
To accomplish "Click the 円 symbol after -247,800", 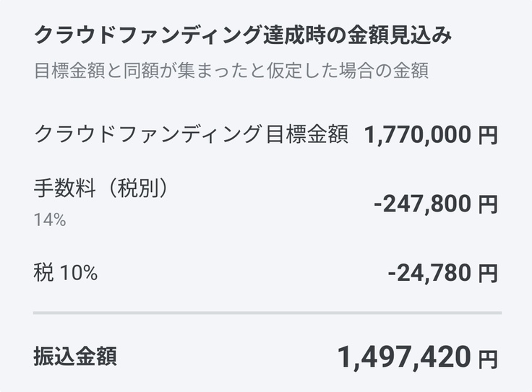I will (x=488, y=206).
